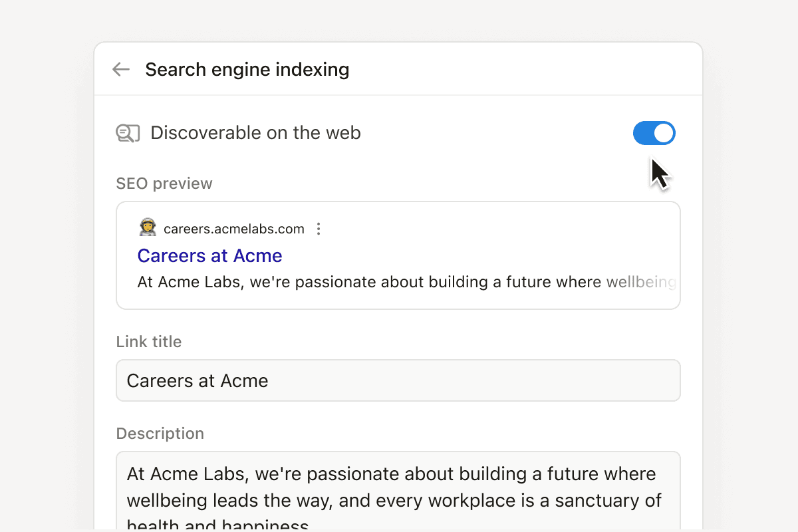This screenshot has width=798, height=532.
Task: Open the three-dot menu beside careers.acmelabs.com
Action: coord(319,228)
